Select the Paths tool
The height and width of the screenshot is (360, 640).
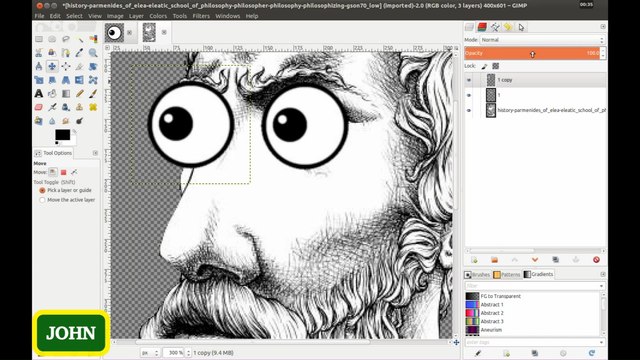(x=66, y=53)
